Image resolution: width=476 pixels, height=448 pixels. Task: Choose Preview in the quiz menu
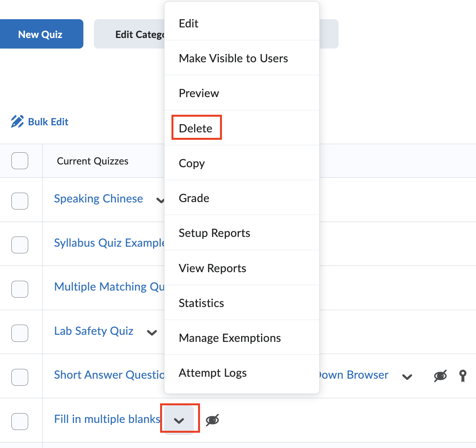click(199, 93)
